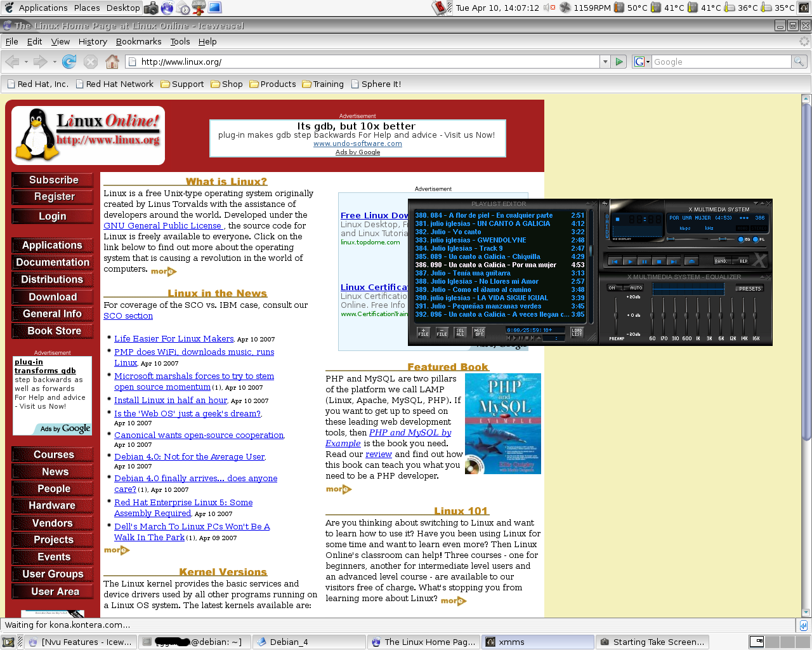Open the web browser globe launcher in panel

pyautogui.click(x=167, y=8)
